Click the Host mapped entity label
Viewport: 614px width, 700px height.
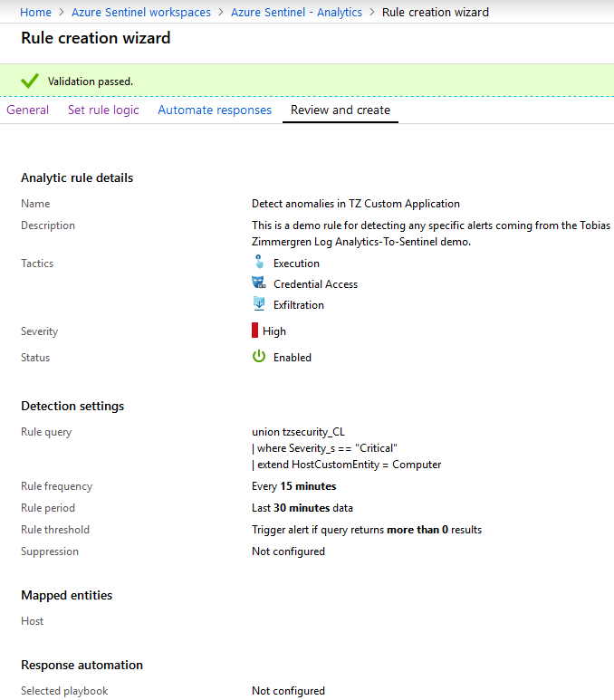point(33,621)
